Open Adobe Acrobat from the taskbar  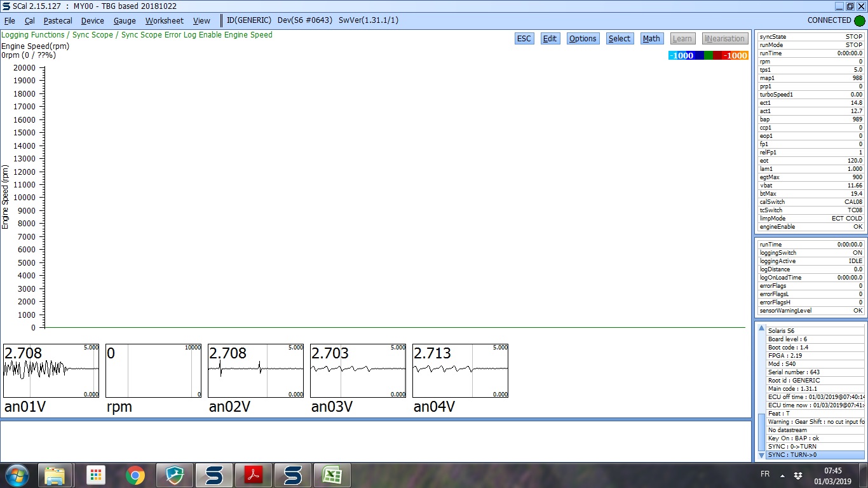click(x=253, y=475)
